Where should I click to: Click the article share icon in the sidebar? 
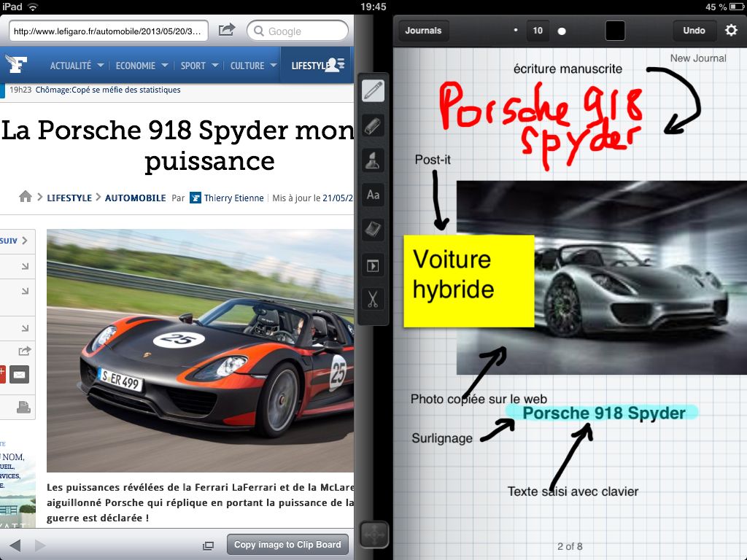click(x=24, y=351)
